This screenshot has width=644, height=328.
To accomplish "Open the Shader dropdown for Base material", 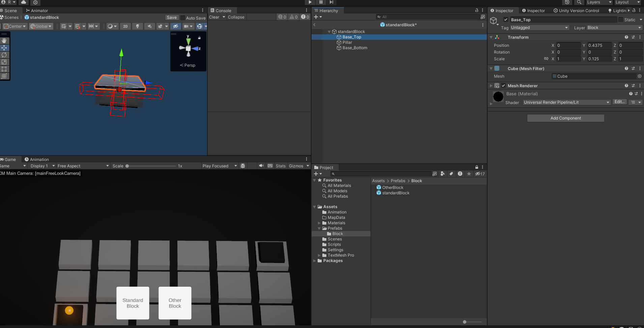I will (566, 102).
